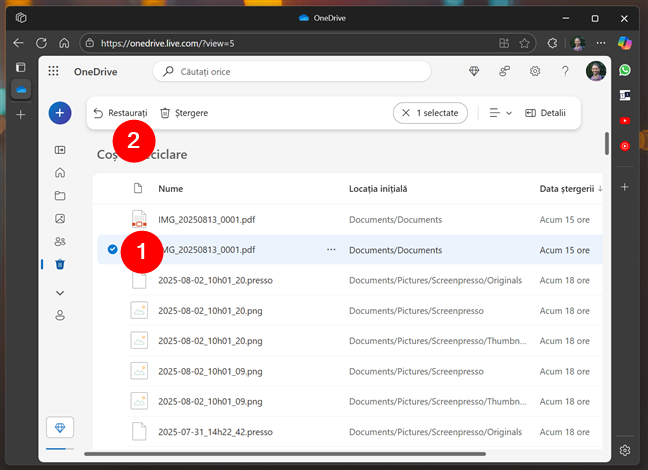Select 2025-07-31_14h22_42.presso file
This screenshot has height=470, width=648.
349,432
